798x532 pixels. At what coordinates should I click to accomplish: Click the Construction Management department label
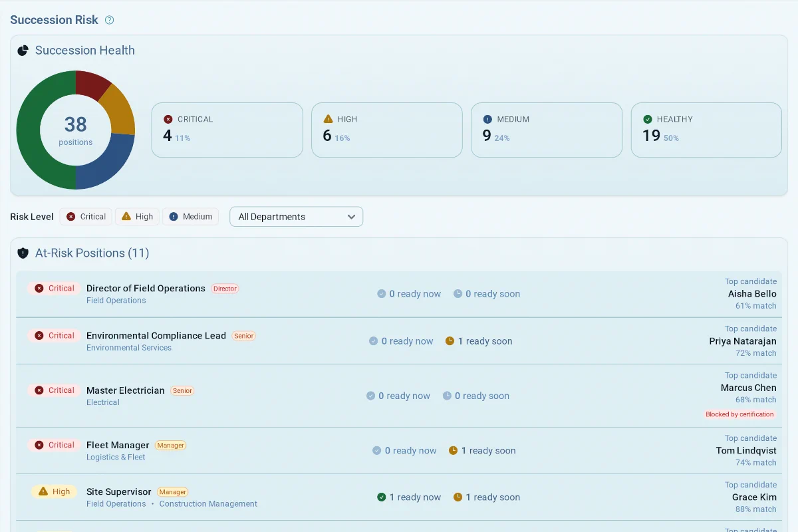(208, 504)
